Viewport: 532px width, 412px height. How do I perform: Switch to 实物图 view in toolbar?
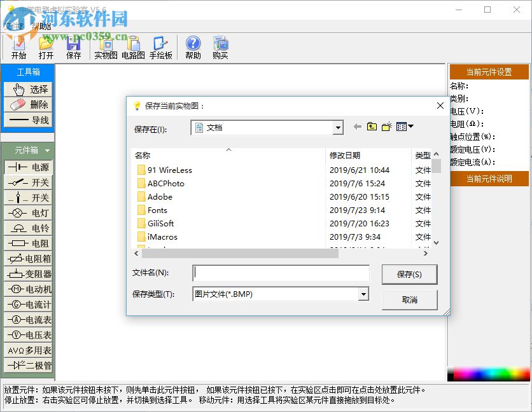[106, 48]
